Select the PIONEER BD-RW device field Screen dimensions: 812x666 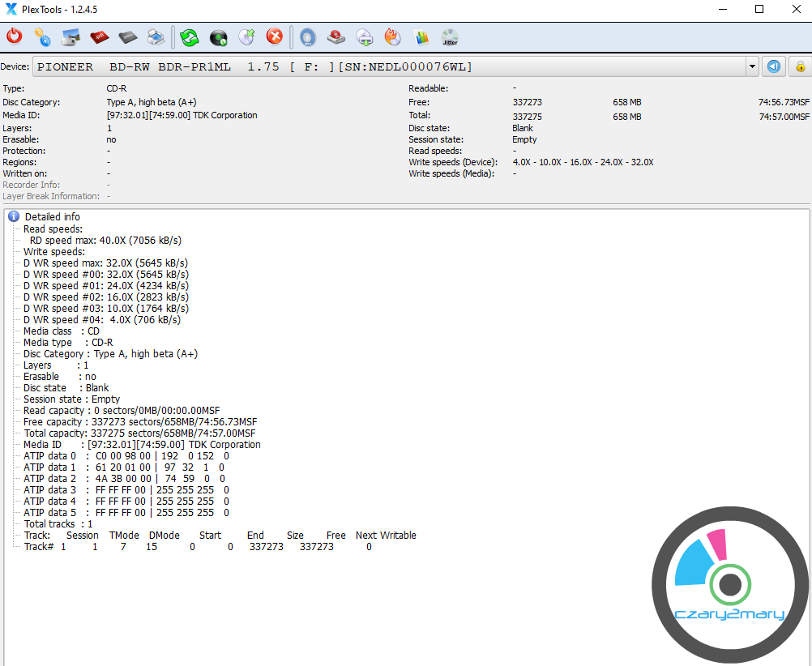point(389,66)
